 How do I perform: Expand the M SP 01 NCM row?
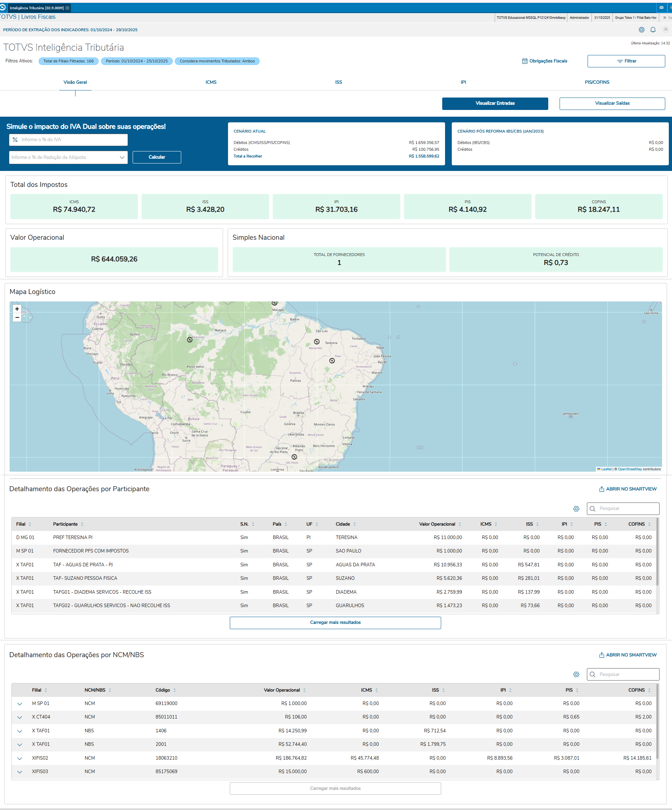(x=20, y=704)
